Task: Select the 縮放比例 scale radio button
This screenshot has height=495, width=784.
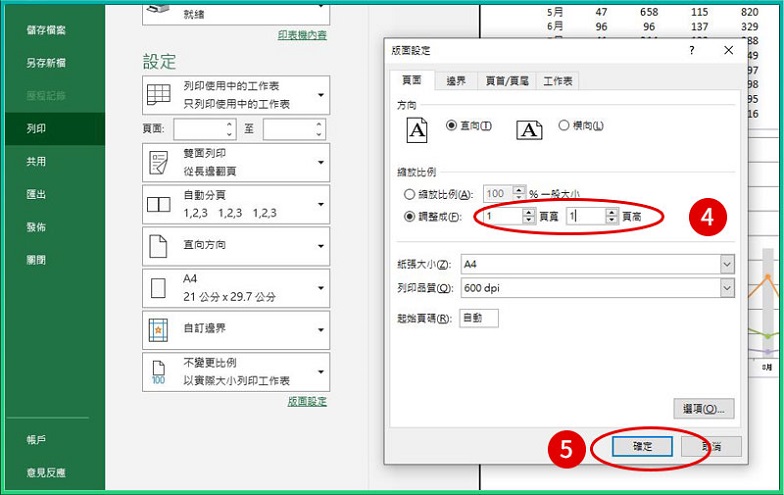Action: point(409,194)
